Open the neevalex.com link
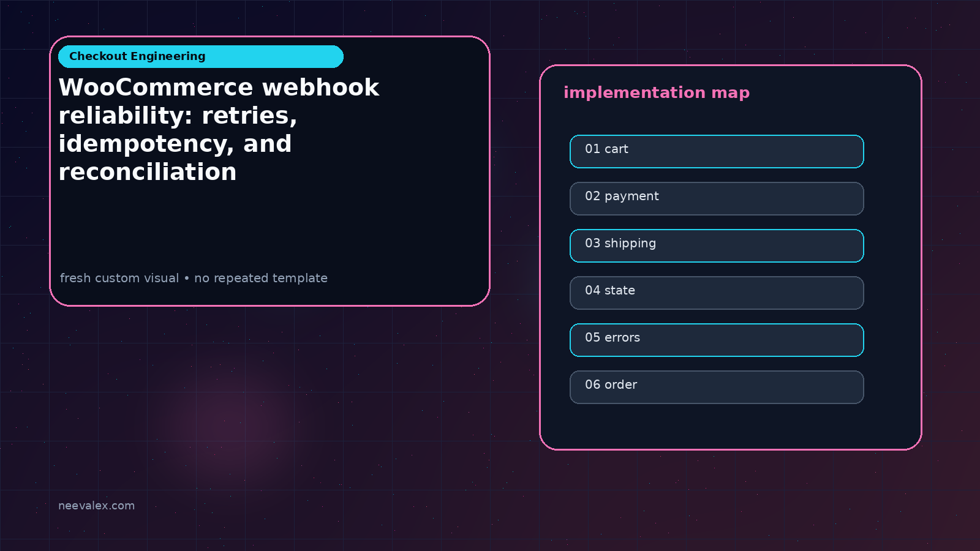 click(96, 506)
